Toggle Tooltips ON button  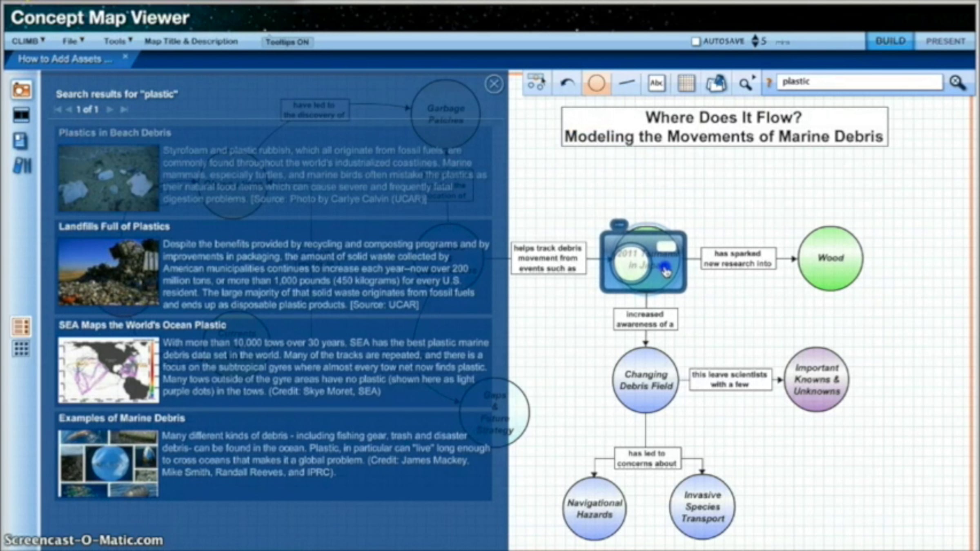(287, 42)
